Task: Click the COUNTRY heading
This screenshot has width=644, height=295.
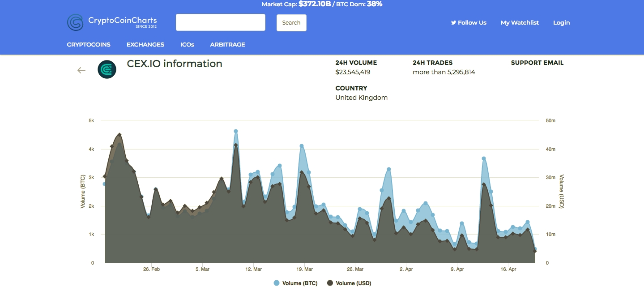Action: [351, 88]
